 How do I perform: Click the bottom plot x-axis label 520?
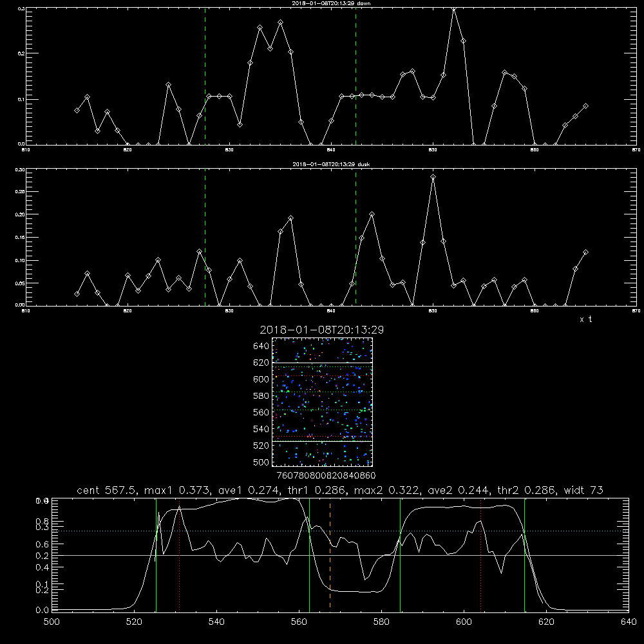(x=134, y=621)
